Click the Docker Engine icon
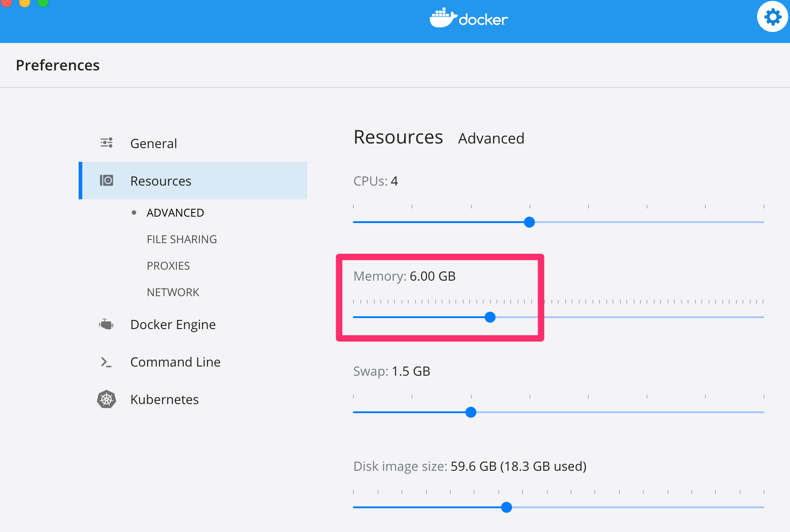790x532 pixels. tap(106, 324)
